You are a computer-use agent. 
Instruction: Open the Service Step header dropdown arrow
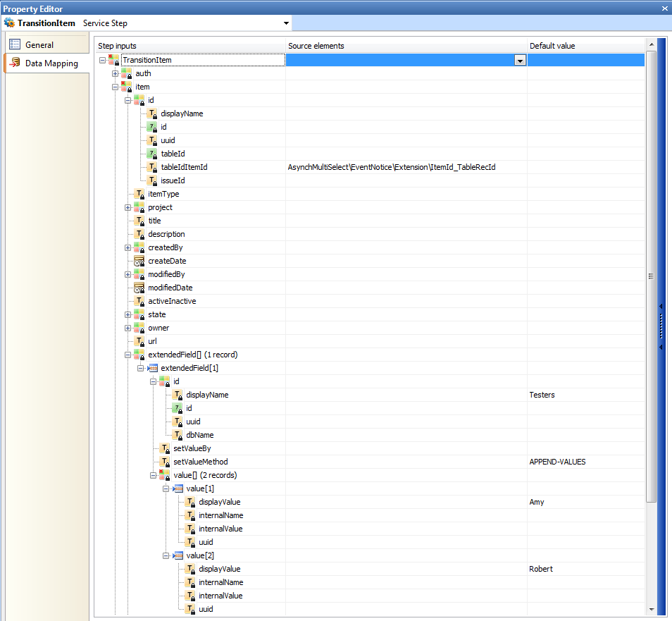(x=286, y=23)
